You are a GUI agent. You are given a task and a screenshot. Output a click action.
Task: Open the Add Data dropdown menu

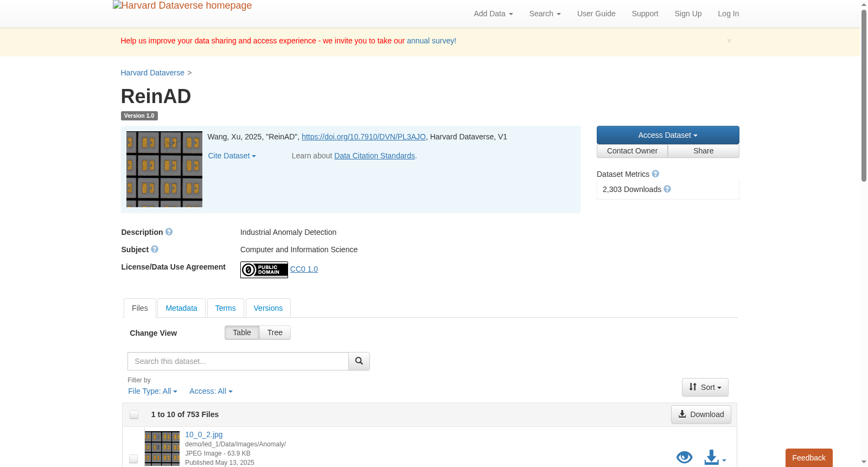(493, 14)
